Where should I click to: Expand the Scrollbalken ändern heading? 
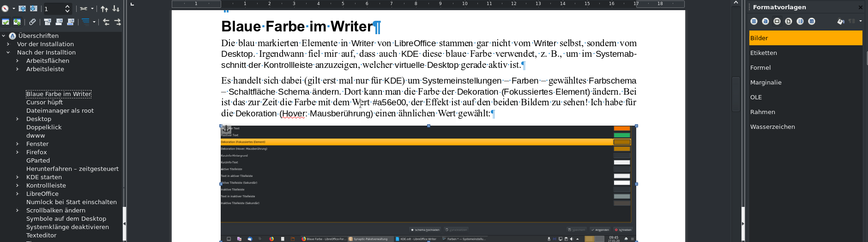click(x=17, y=210)
